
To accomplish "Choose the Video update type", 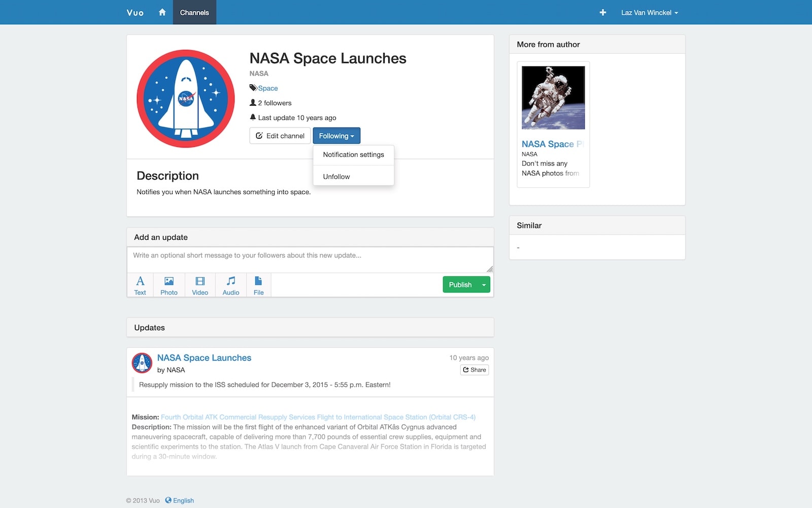I will point(200,285).
